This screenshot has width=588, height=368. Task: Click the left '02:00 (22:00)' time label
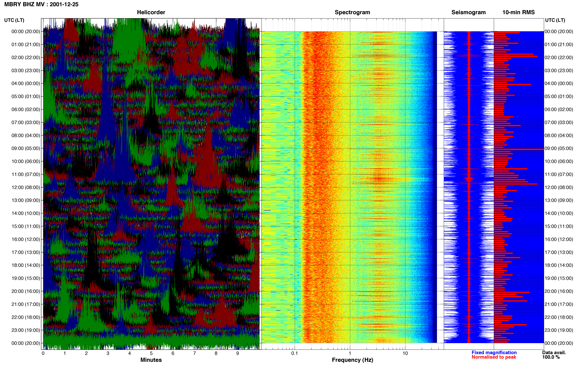[26, 57]
